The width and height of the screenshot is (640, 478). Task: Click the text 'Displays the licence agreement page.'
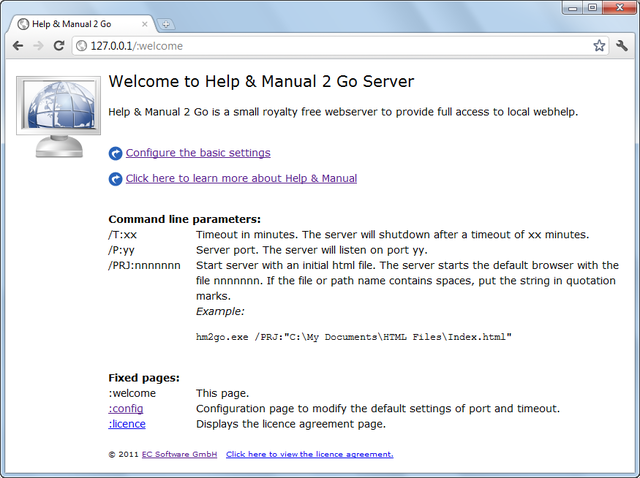click(291, 424)
